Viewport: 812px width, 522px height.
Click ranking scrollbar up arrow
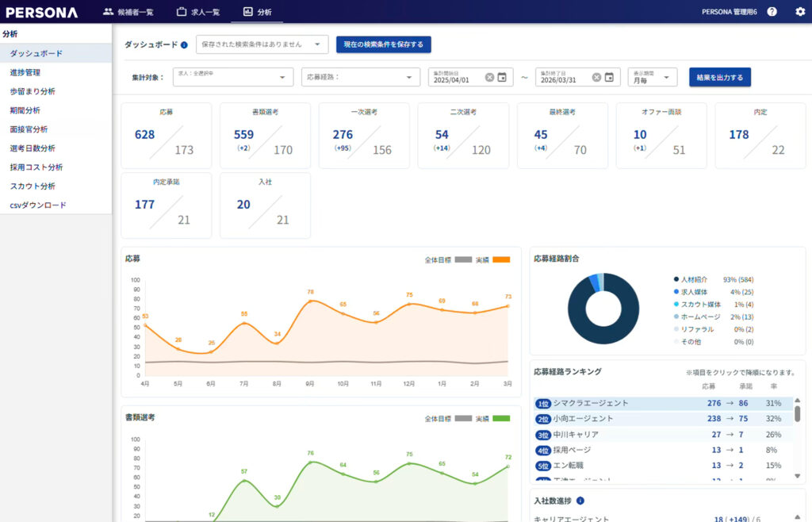pyautogui.click(x=798, y=401)
